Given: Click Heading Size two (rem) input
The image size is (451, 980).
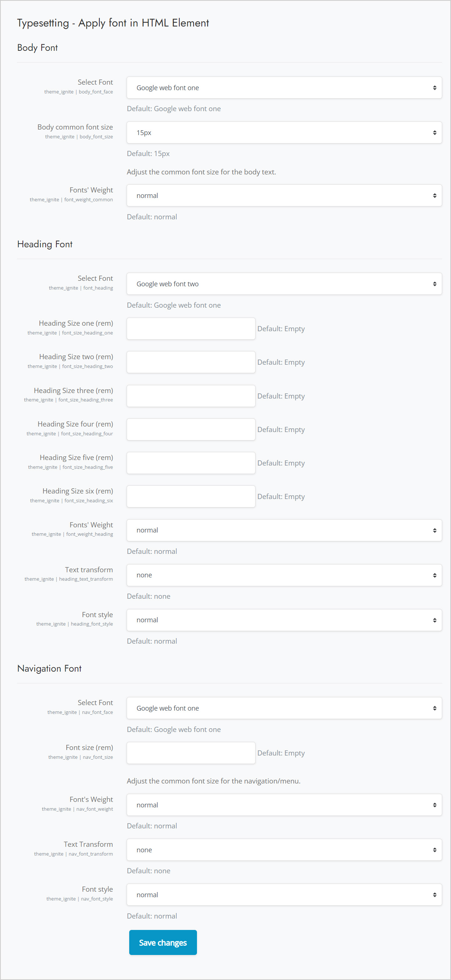Looking at the screenshot, I should (x=191, y=362).
